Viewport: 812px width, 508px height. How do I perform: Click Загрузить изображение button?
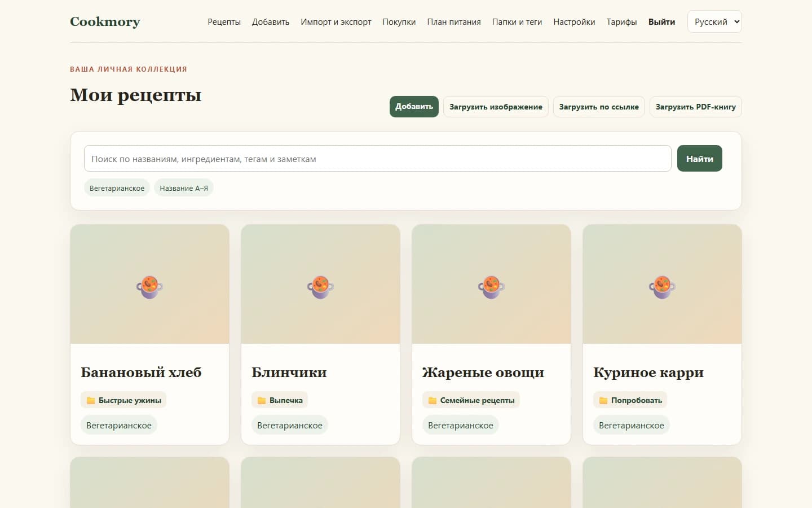[496, 107]
